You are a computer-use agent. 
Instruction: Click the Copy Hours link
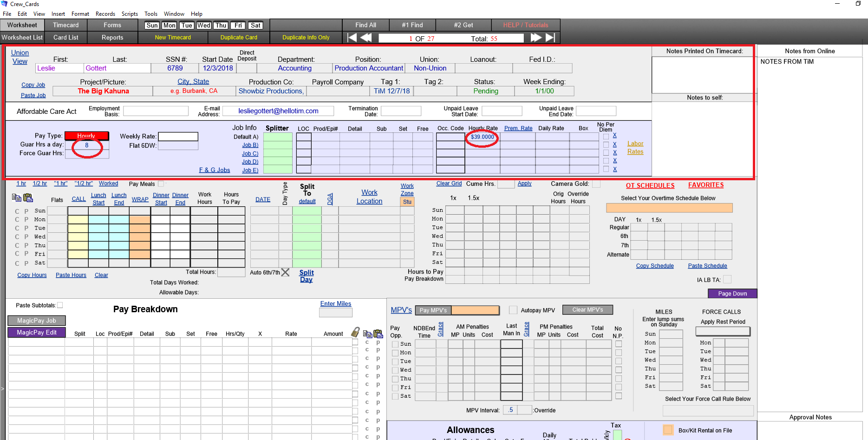pyautogui.click(x=32, y=275)
